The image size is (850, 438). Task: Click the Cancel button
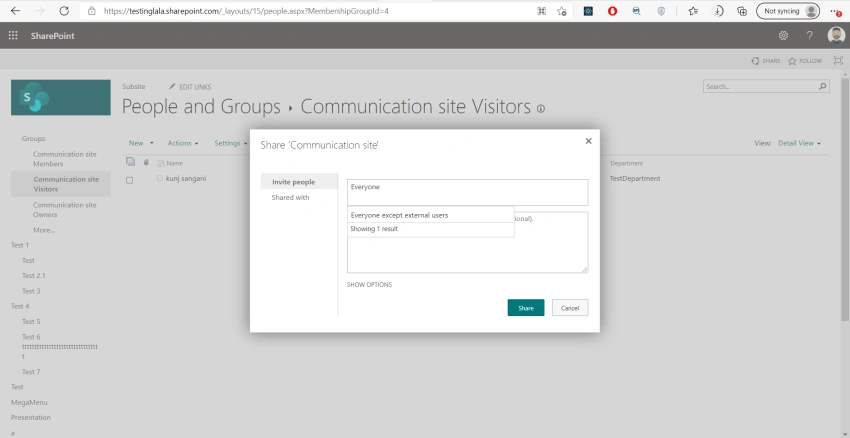coord(570,308)
